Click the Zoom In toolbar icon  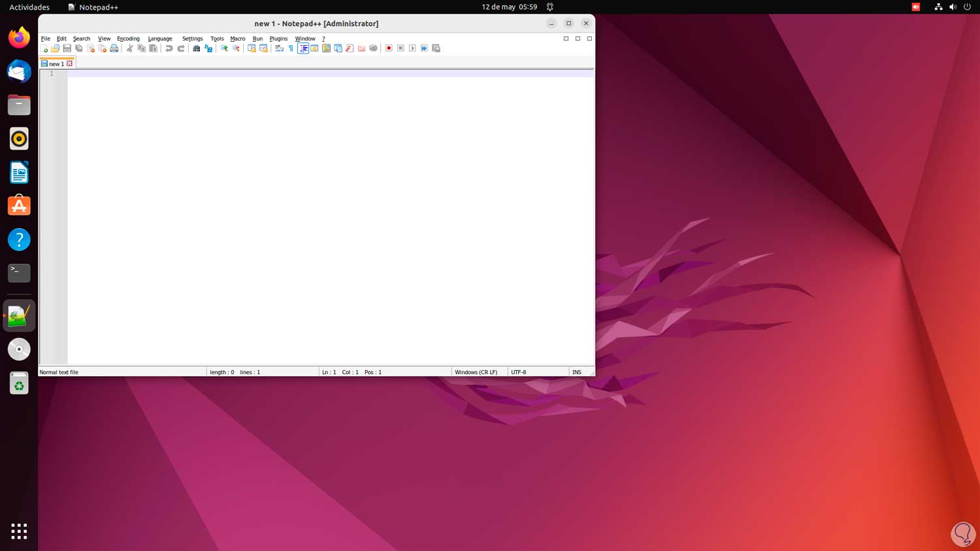pos(224,48)
